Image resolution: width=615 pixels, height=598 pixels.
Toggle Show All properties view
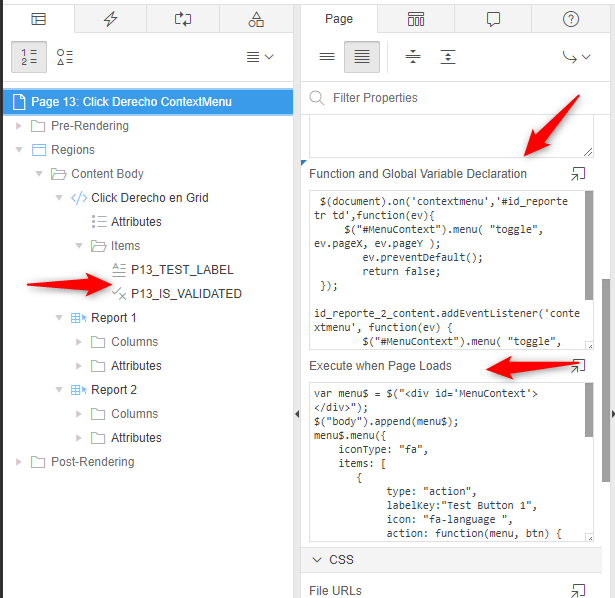(x=362, y=57)
